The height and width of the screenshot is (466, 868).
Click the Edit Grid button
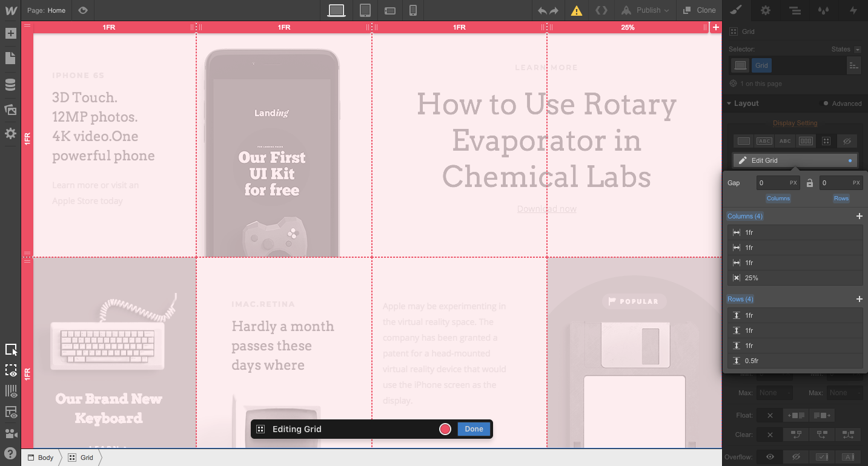[795, 160]
